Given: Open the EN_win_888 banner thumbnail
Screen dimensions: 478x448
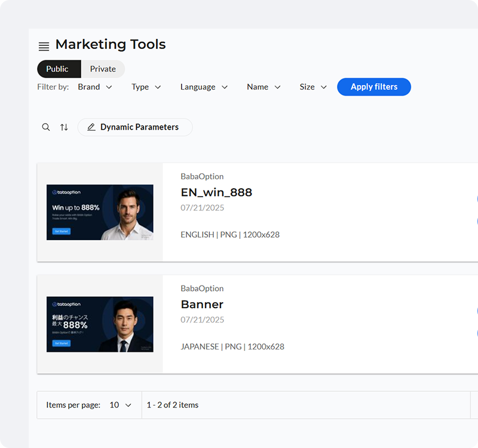Looking at the screenshot, I should tap(100, 212).
